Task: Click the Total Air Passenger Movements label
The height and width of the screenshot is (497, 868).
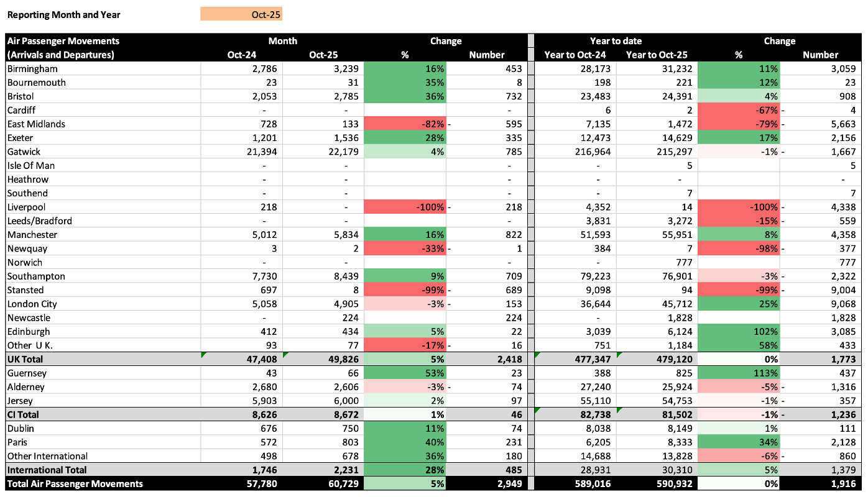Action: (x=75, y=483)
